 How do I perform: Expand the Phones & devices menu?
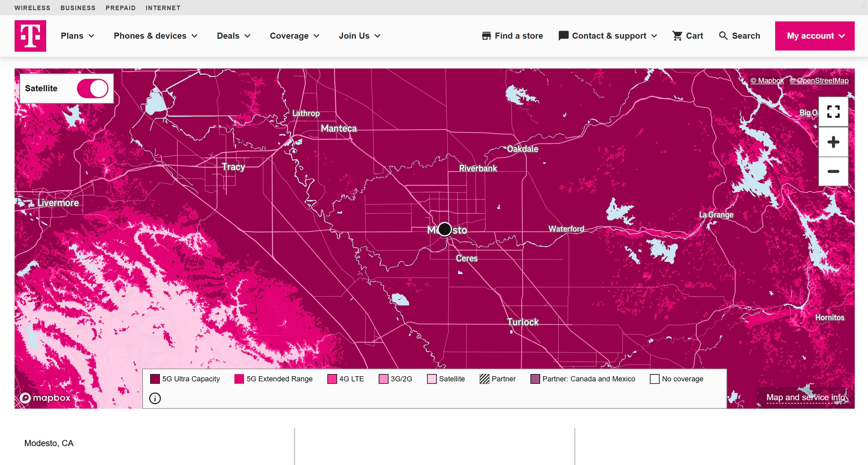point(156,36)
